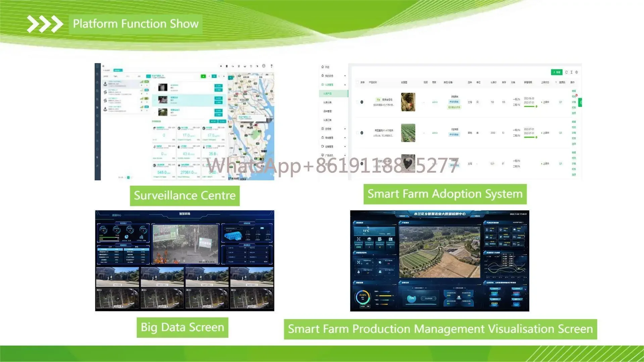Open the QR link in the chicken product row
Image resolution: width=644 pixels, height=362 pixels.
[560, 102]
